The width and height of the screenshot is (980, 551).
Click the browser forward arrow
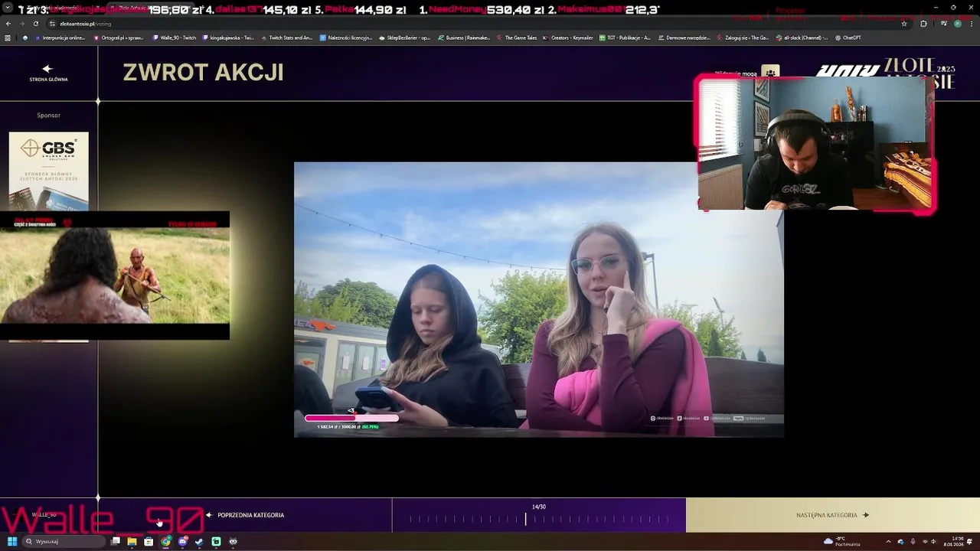[21, 24]
